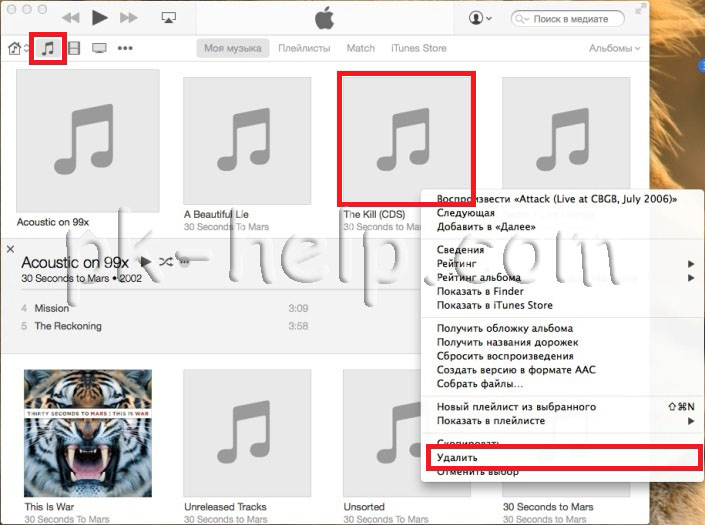Click the rewind previous track button

click(71, 18)
